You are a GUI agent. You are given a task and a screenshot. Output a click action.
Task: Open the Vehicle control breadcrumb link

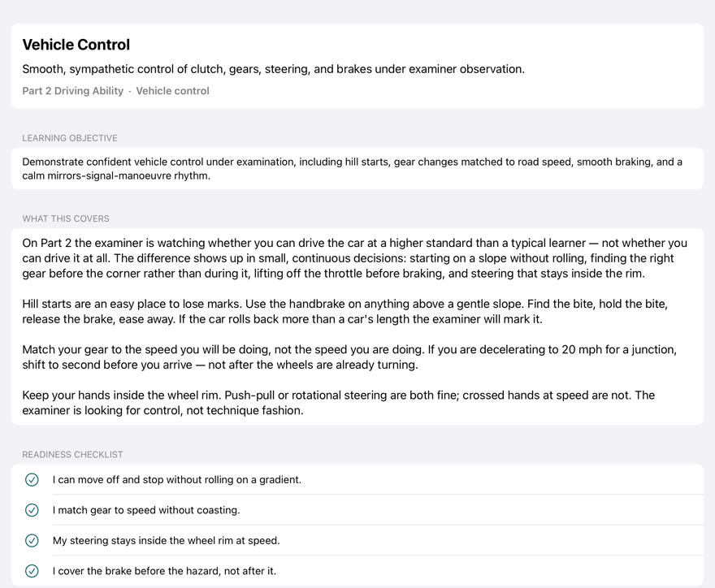pyautogui.click(x=173, y=91)
